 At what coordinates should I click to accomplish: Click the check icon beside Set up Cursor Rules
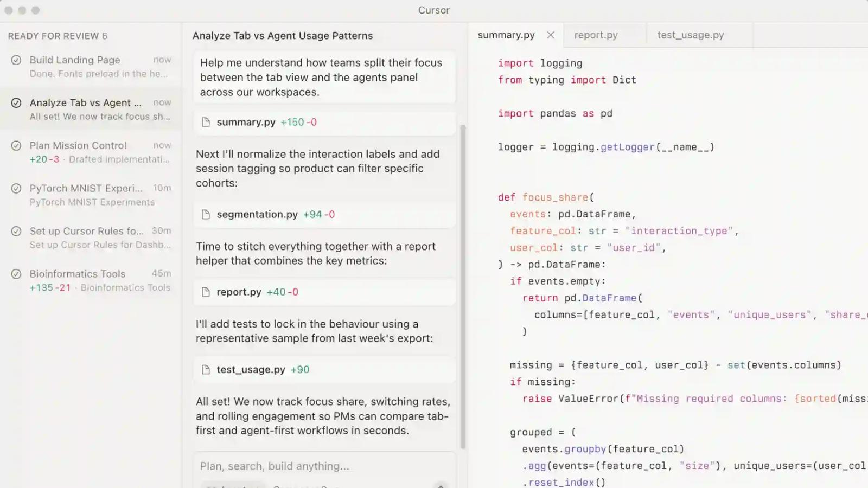coord(16,232)
